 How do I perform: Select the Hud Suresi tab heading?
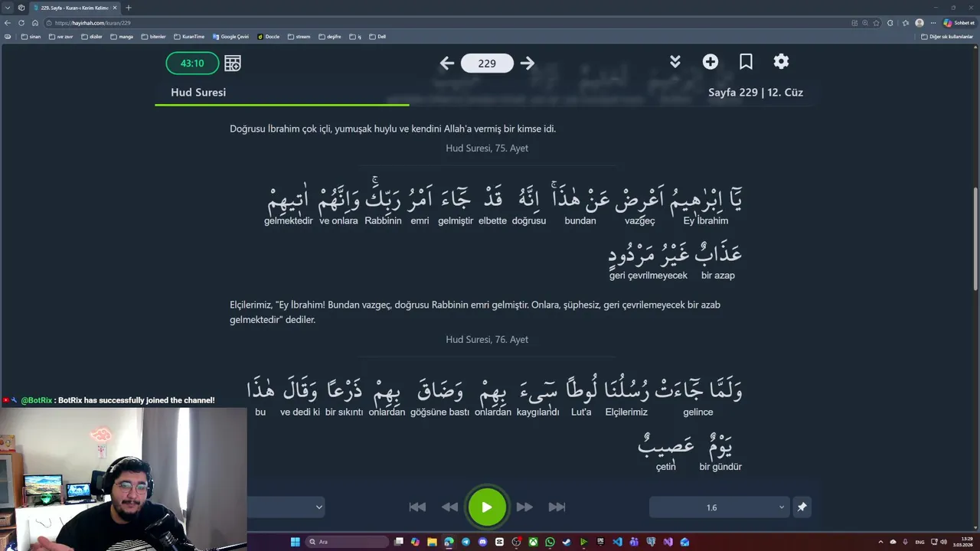tap(198, 93)
